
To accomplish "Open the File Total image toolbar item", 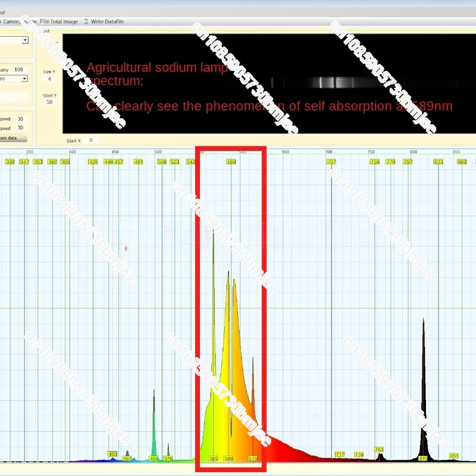I will tap(59, 21).
